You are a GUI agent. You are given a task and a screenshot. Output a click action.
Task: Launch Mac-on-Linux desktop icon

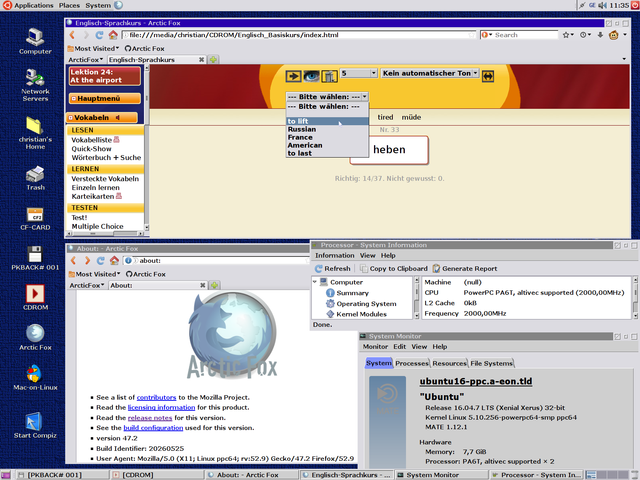pos(35,378)
